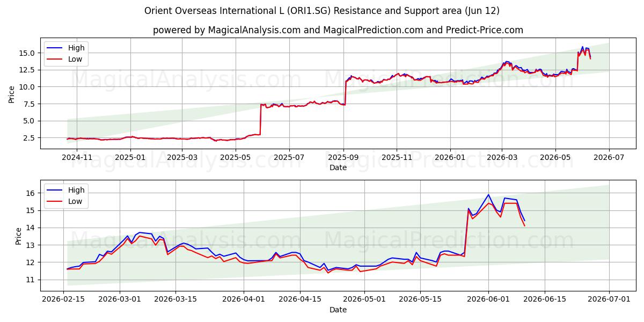
Task: Click the '15.0' price tick in top chart
Action: 28,53
